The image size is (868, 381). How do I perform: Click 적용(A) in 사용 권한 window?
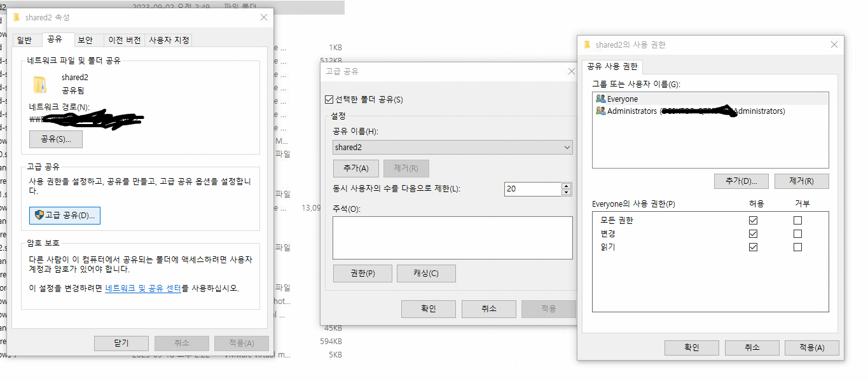pos(812,347)
